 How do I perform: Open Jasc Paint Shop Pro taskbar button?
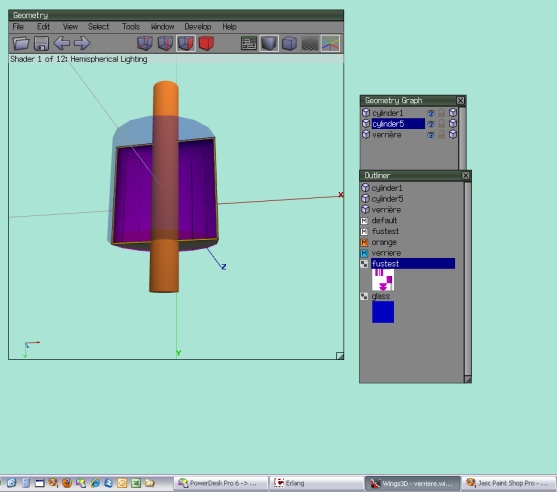(x=508, y=483)
